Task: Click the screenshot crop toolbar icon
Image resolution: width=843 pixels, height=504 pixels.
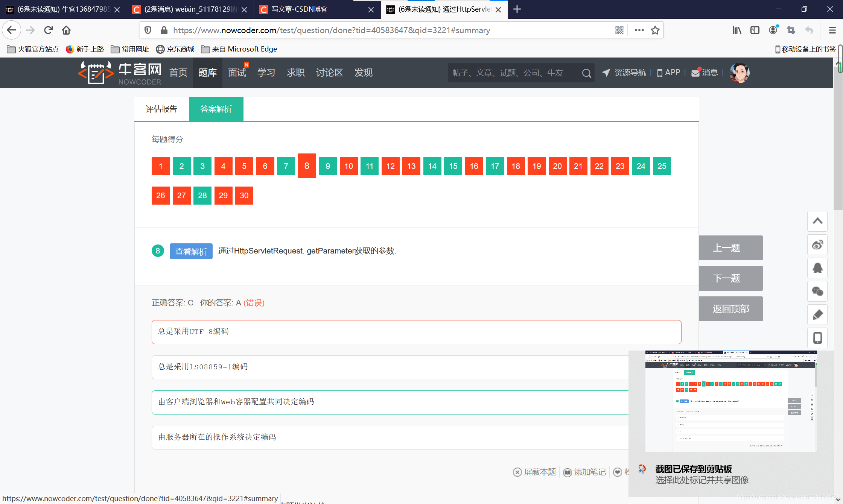Action: 791,30
